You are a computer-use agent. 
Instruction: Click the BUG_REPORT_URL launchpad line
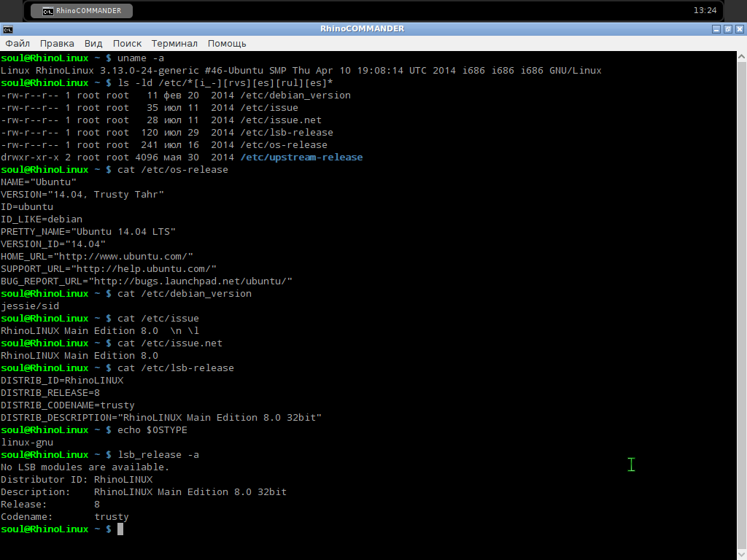146,281
